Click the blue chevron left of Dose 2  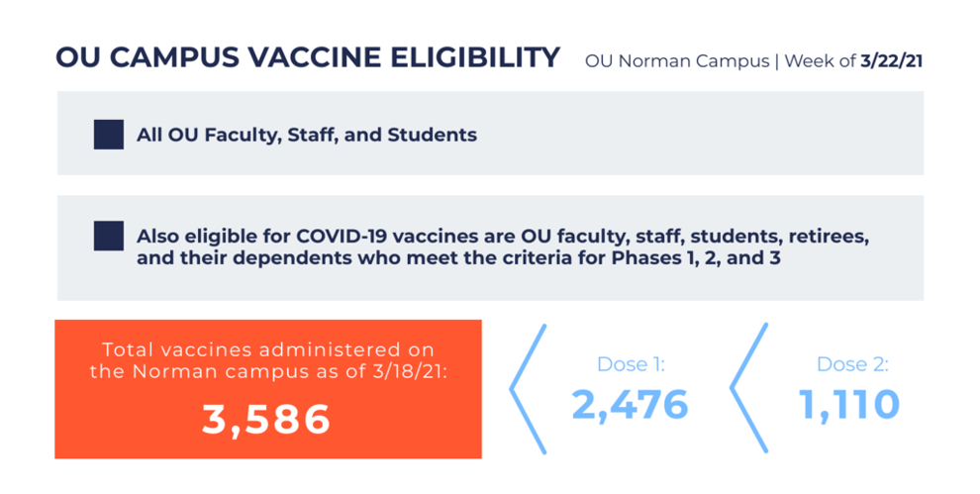748,388
